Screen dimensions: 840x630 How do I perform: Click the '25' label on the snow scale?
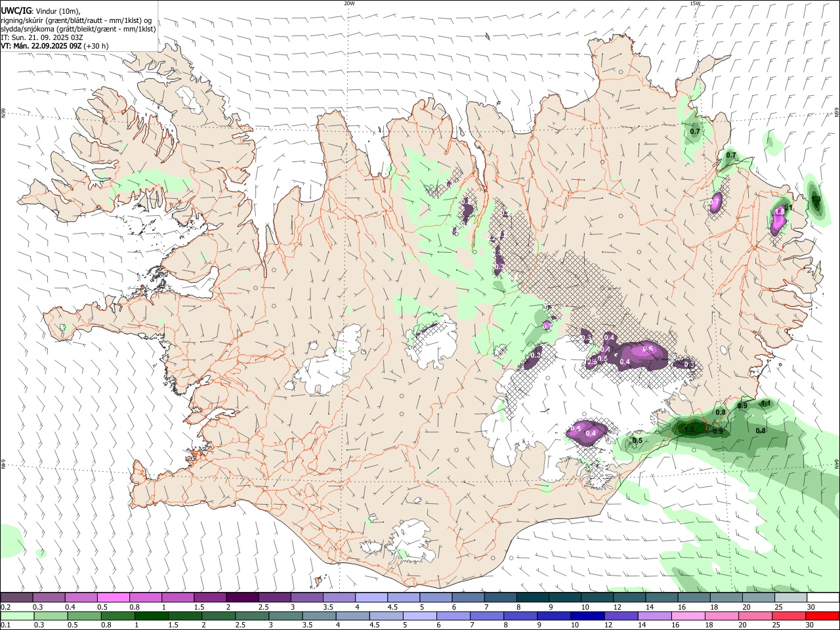coord(778,607)
